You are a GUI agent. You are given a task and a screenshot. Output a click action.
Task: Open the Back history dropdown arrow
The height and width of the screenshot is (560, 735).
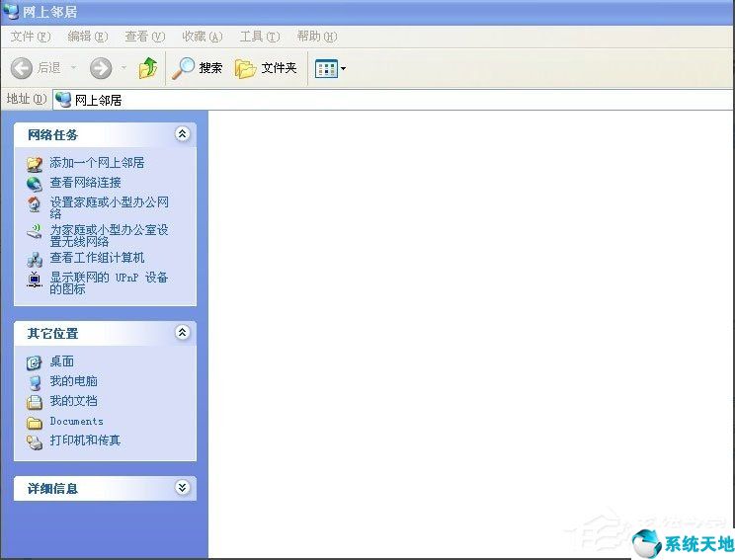point(73,68)
